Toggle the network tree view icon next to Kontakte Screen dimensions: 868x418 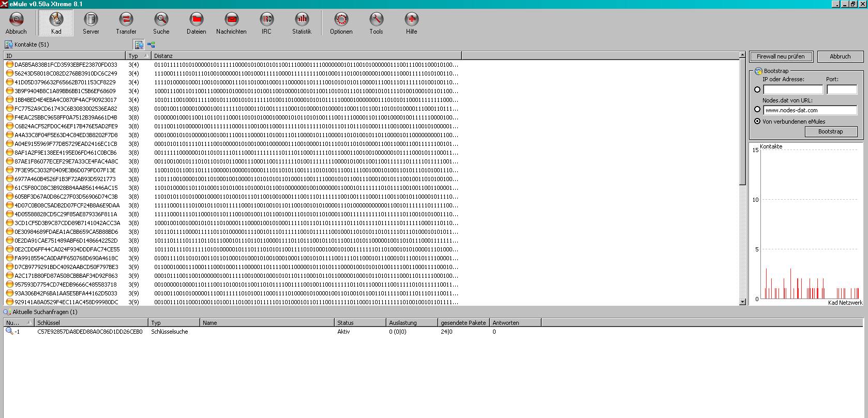pos(151,45)
